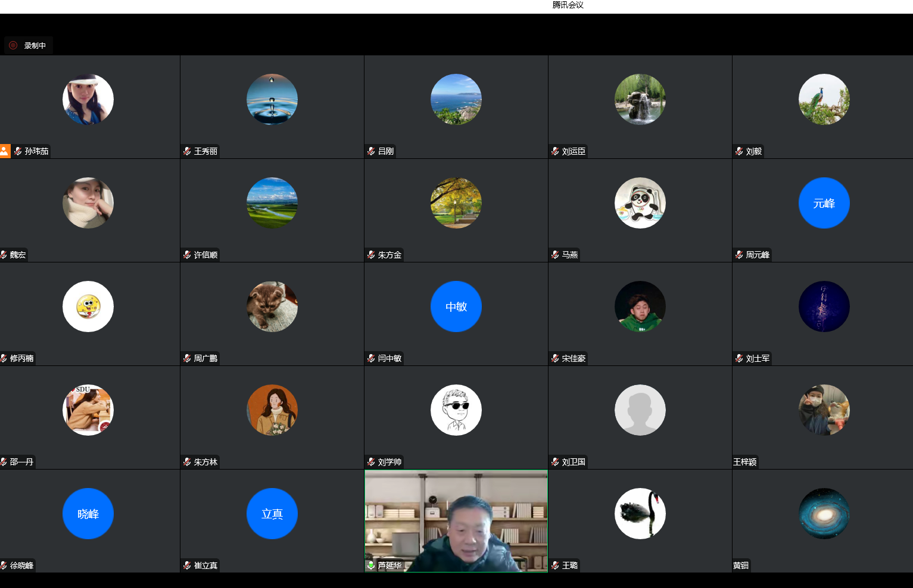The width and height of the screenshot is (913, 588).
Task: Click the 录制中 recording indicator
Action: pos(28,45)
